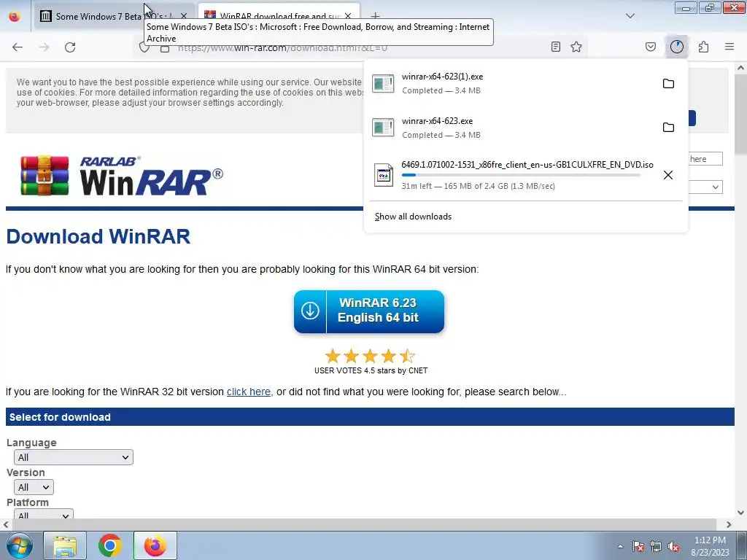Screen dimensions: 747x560
Task: Open the Extensions puzzle icon
Action: coord(703,47)
